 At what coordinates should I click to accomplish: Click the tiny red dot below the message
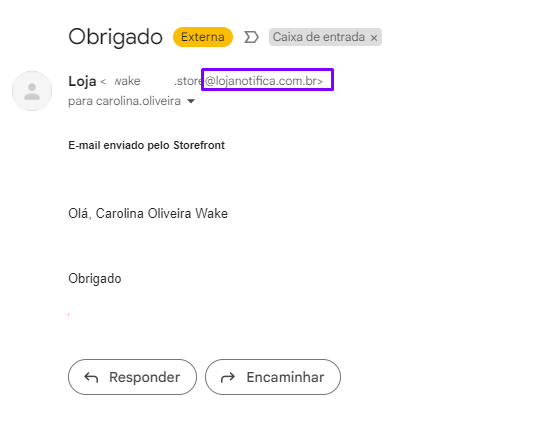69,314
